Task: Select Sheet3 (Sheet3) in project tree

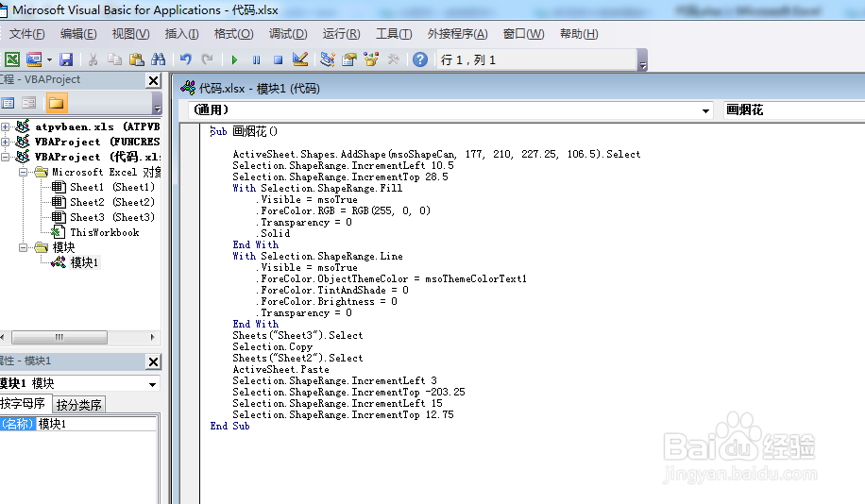Action: click(x=112, y=217)
